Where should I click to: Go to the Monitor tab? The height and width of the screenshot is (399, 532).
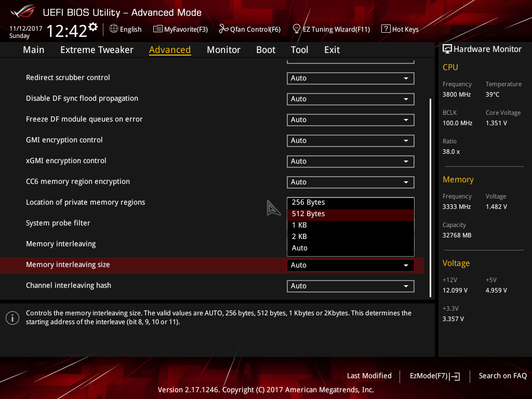click(223, 50)
